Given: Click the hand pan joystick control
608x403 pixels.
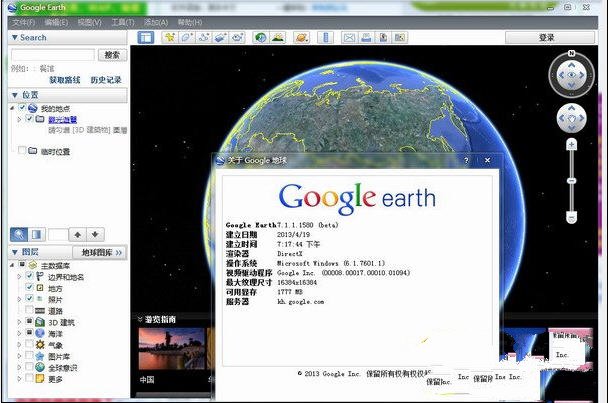Looking at the screenshot, I should [x=571, y=118].
